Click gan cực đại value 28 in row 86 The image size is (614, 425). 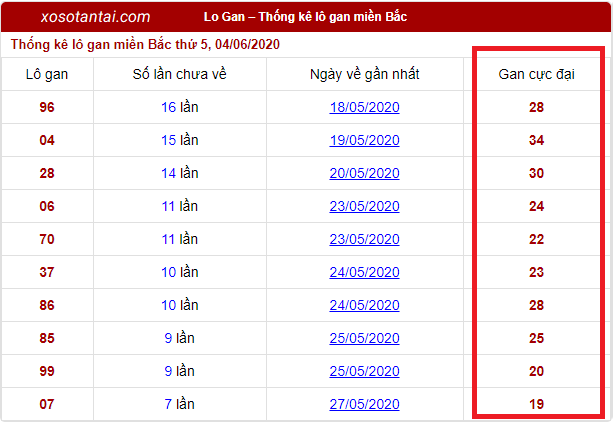coord(536,305)
